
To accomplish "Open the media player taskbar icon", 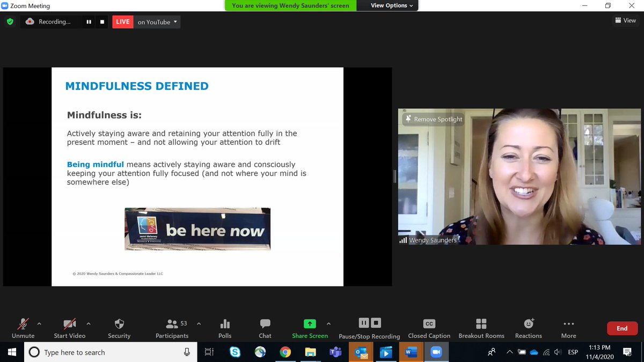I will (386, 352).
